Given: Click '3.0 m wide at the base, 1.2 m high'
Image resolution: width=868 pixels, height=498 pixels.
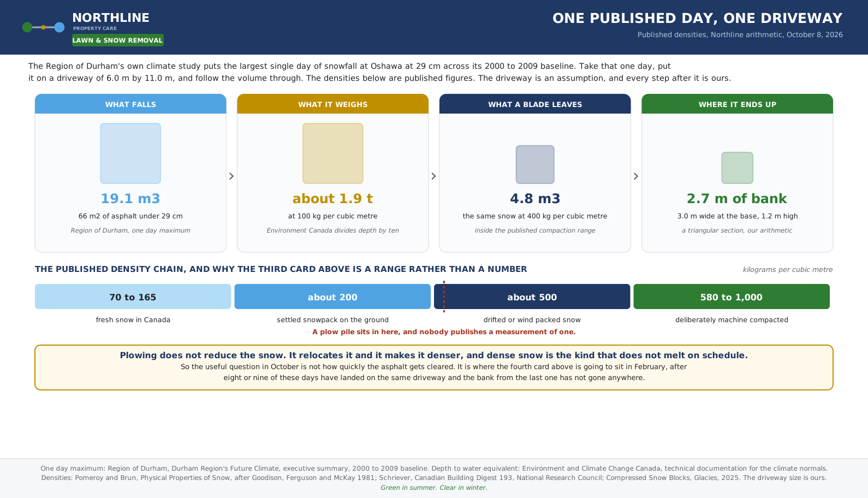Looking at the screenshot, I should pyautogui.click(x=738, y=216).
